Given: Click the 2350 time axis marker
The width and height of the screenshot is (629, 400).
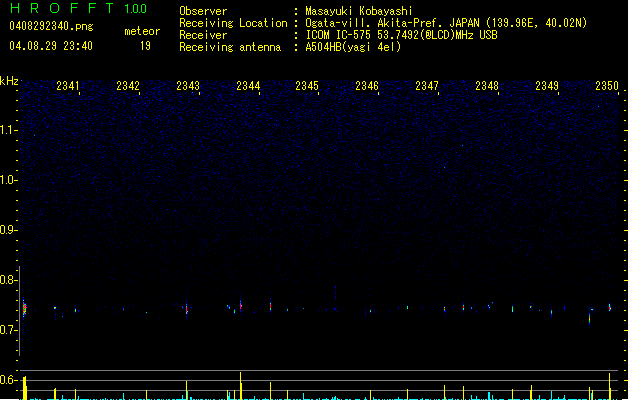Looking at the screenshot, I should point(607,86).
